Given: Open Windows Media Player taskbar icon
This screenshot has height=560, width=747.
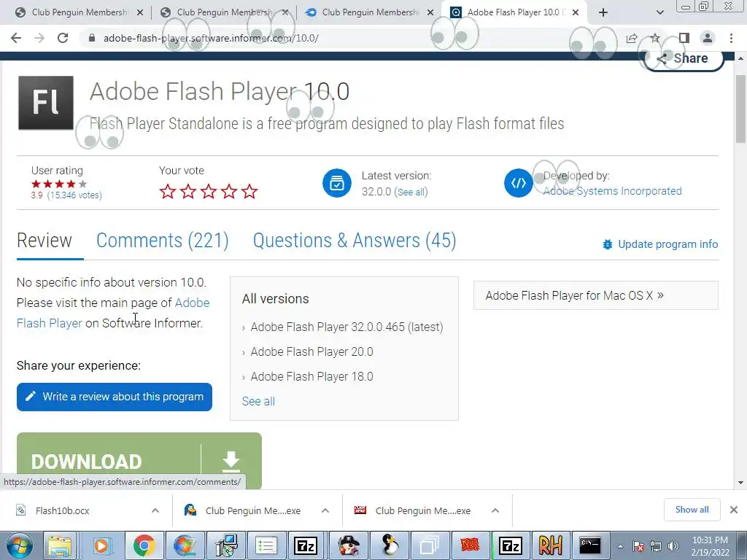Looking at the screenshot, I should click(102, 545).
